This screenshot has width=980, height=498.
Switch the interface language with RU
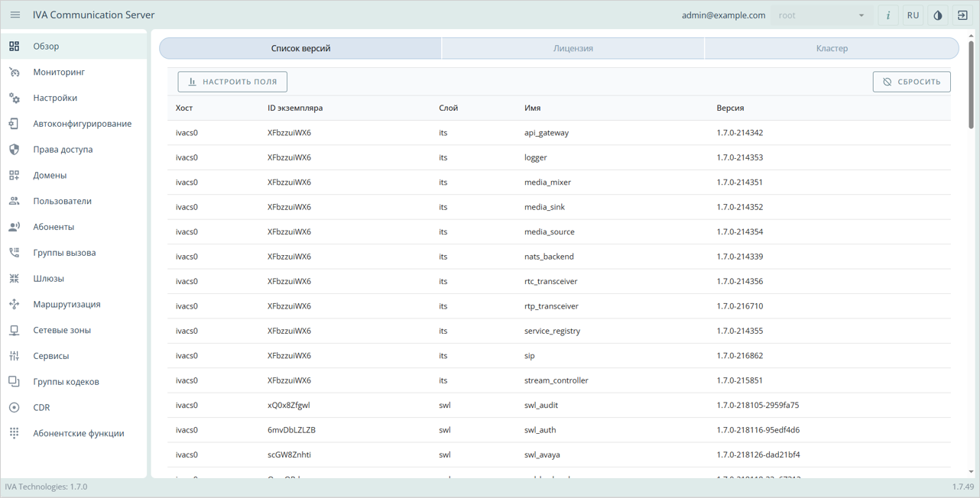[x=913, y=15]
